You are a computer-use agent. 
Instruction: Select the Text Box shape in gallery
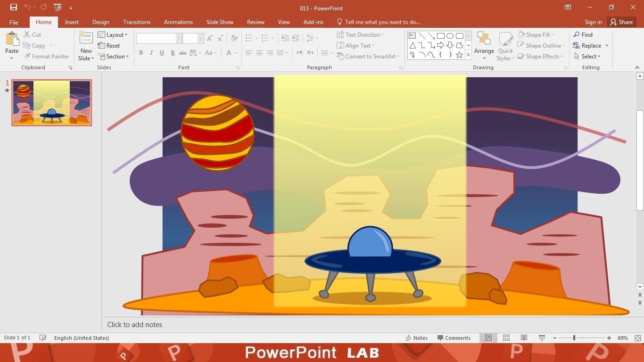[x=413, y=36]
